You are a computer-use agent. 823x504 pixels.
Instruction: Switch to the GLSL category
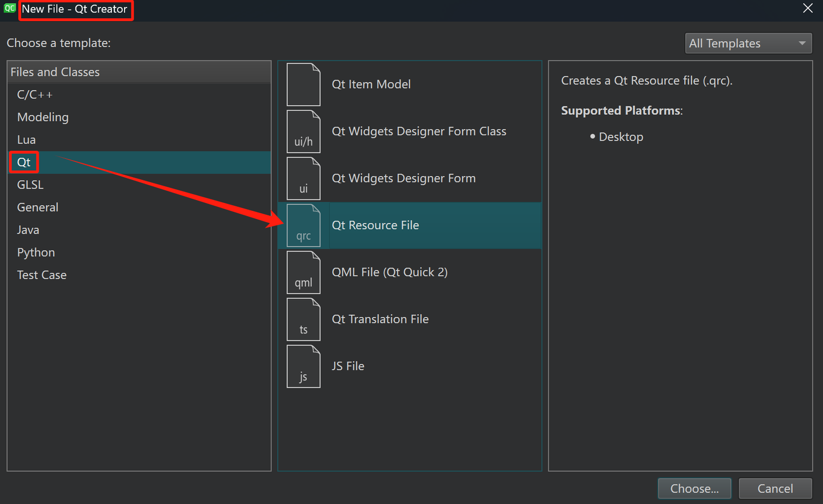click(139, 185)
